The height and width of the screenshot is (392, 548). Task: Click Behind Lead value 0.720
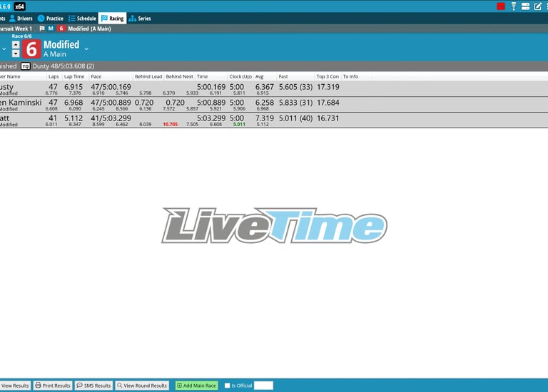[144, 103]
